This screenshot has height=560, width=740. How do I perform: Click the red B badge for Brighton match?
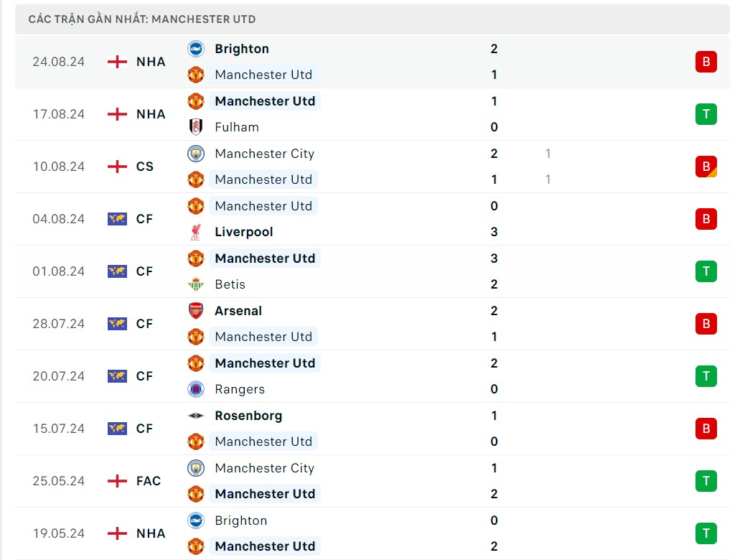[706, 62]
